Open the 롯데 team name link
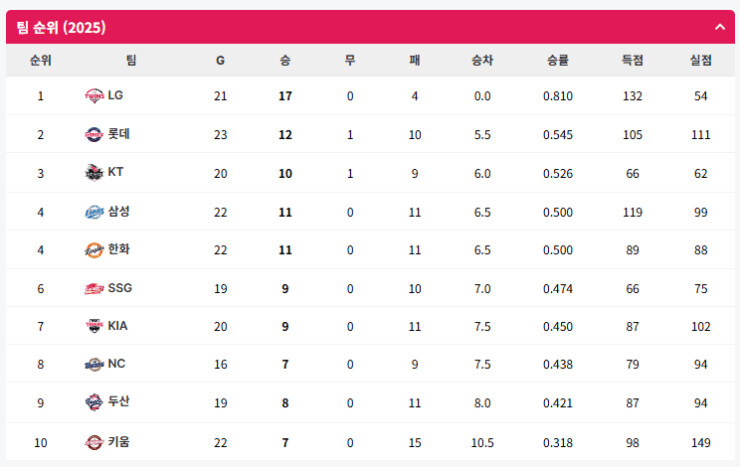The width and height of the screenshot is (740, 467). tap(119, 134)
